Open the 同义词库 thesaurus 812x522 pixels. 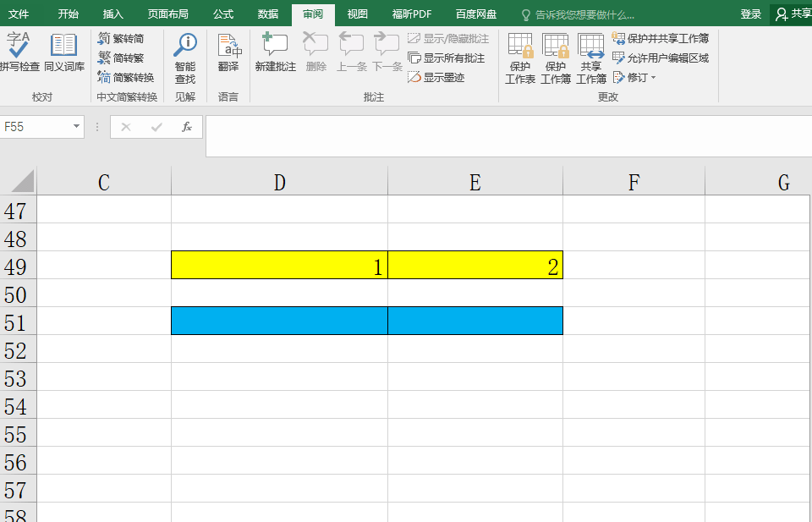[x=63, y=52]
